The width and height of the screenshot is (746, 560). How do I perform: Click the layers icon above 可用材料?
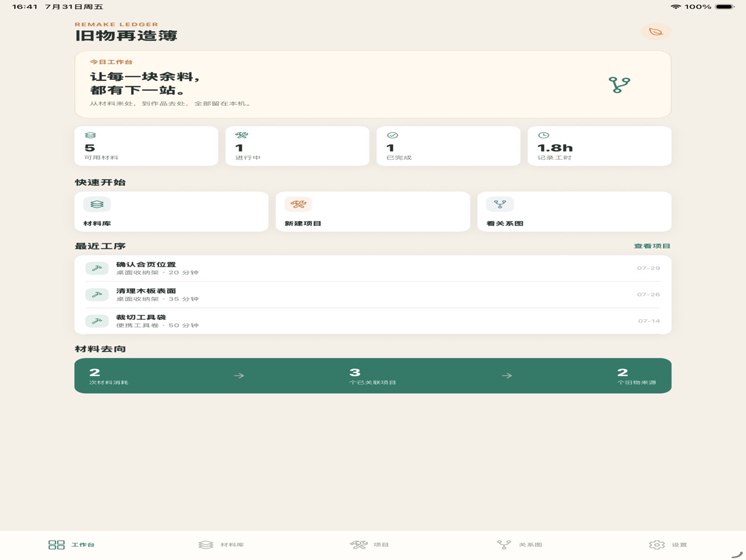90,135
